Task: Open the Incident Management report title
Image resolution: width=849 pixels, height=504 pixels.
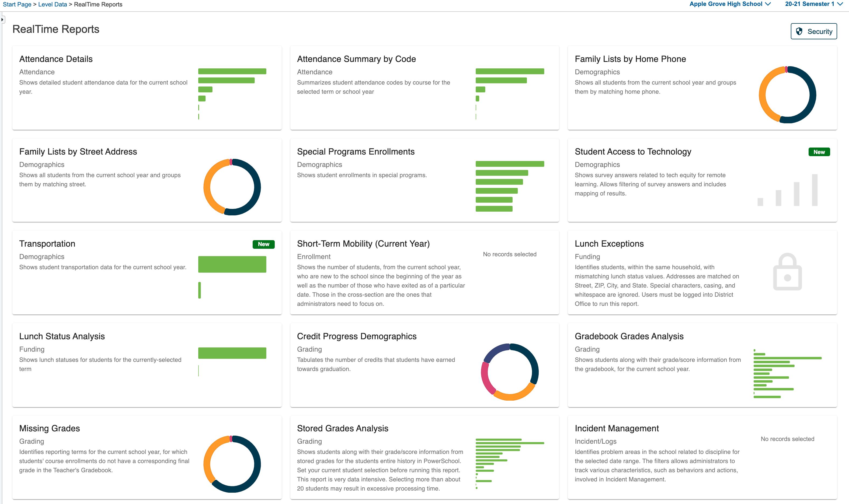Action: pos(617,428)
